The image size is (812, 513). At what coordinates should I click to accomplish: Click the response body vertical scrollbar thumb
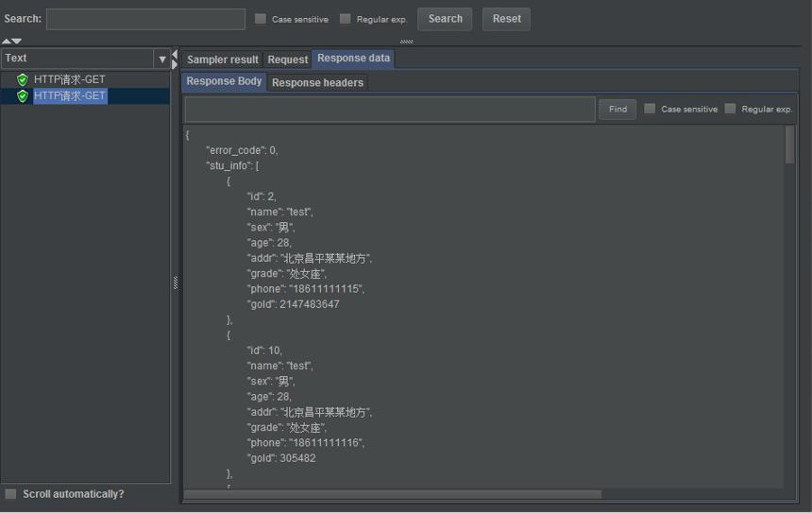789,145
